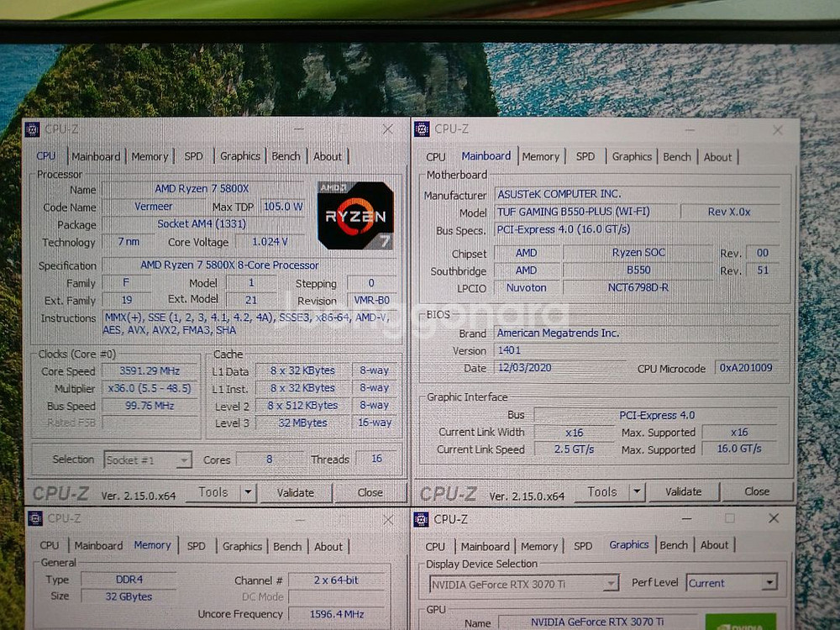Click the CPU-Z app icon in the CPU window

point(32,129)
